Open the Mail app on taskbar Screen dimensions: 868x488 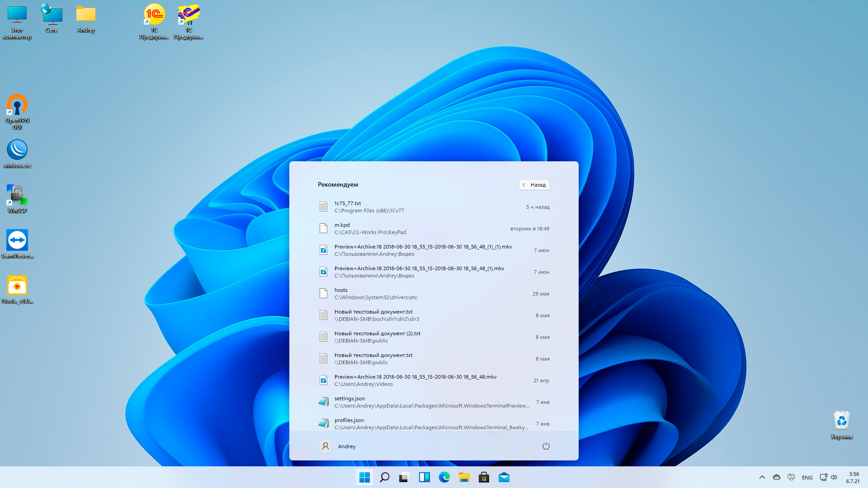click(504, 477)
